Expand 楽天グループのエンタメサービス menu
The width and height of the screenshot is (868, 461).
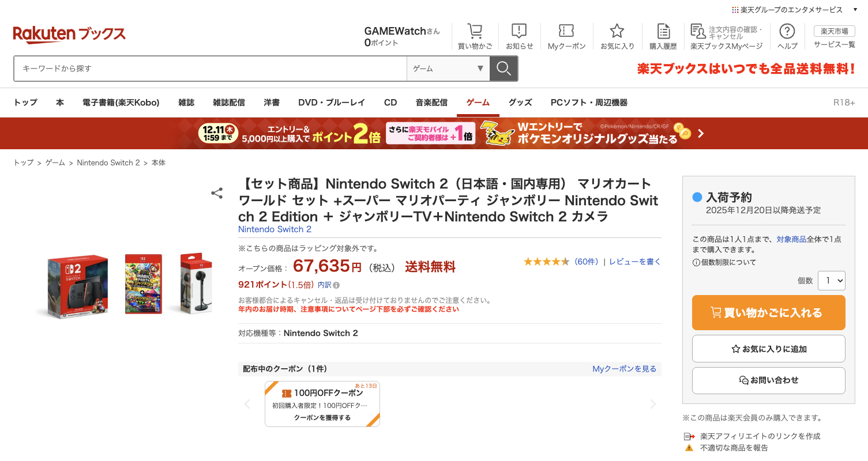pos(795,10)
